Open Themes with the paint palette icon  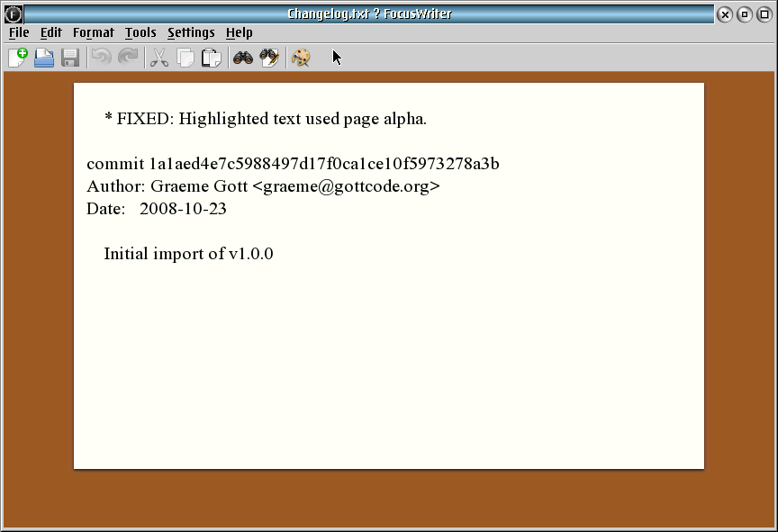point(301,59)
